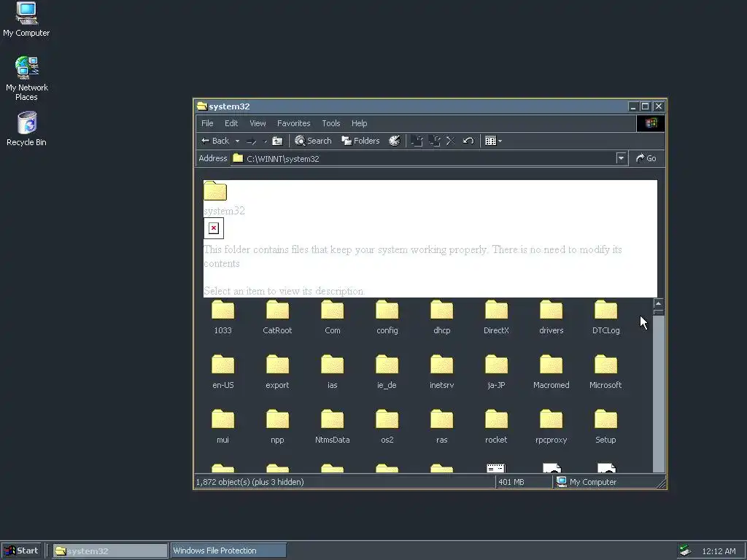Select the DTCLog folder
Viewport: 747px width, 560px height.
pyautogui.click(x=606, y=317)
